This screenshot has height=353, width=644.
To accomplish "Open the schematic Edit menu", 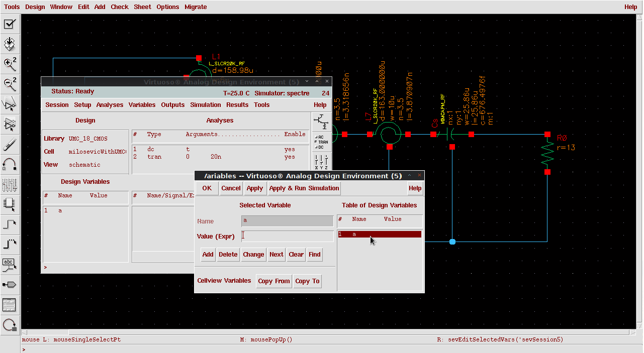I will pyautogui.click(x=83, y=7).
